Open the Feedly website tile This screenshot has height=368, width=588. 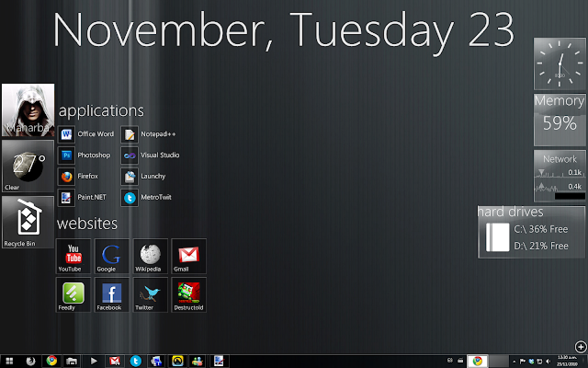tap(73, 294)
